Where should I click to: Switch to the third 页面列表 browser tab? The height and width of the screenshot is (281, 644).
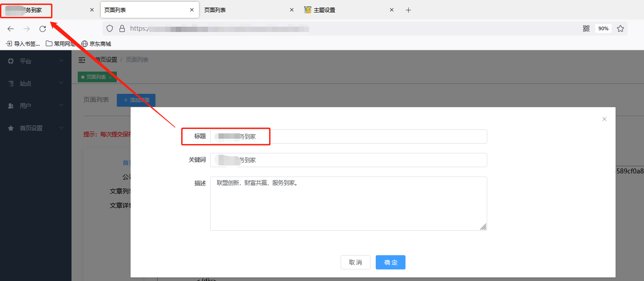[242, 10]
